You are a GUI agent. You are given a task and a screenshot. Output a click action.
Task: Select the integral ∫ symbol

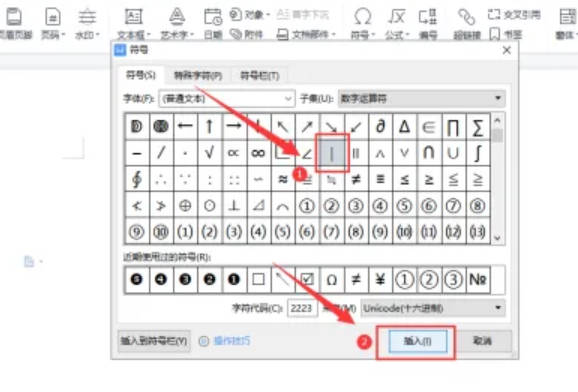point(478,153)
